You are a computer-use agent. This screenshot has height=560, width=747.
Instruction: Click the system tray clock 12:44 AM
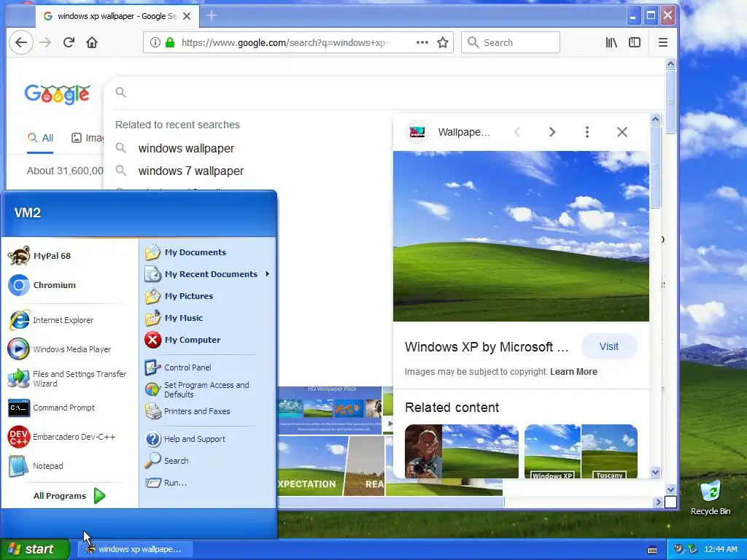[720, 549]
